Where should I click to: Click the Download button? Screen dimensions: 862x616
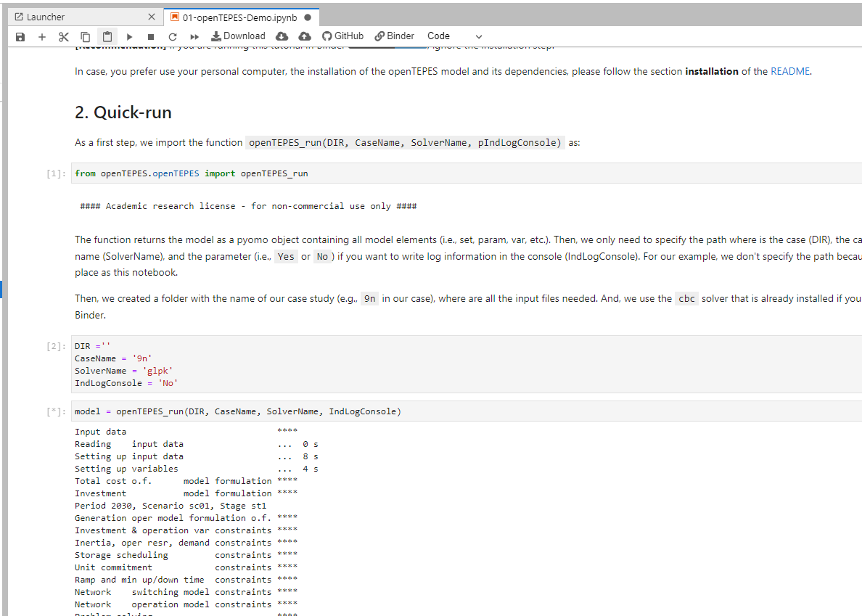238,36
